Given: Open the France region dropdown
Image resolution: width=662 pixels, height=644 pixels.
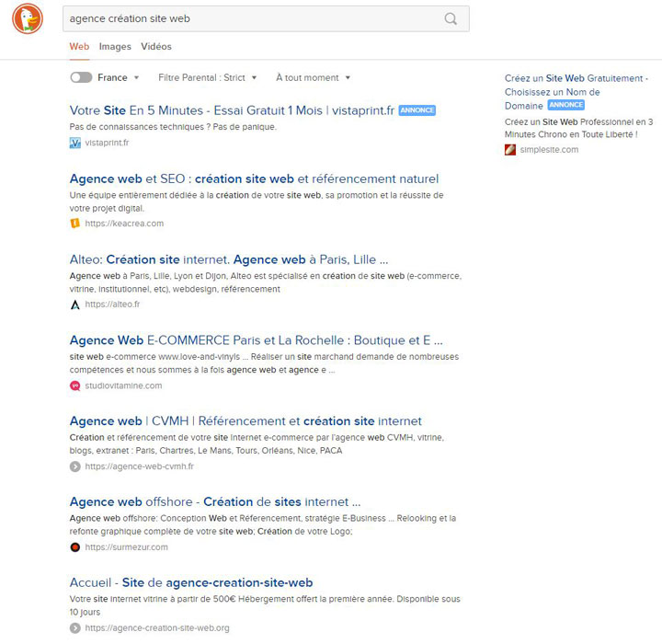Looking at the screenshot, I should pyautogui.click(x=119, y=77).
